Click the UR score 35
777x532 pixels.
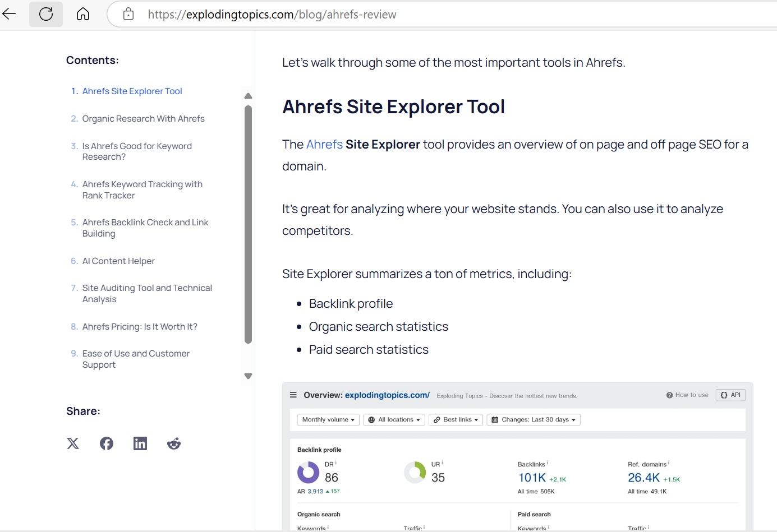click(438, 478)
